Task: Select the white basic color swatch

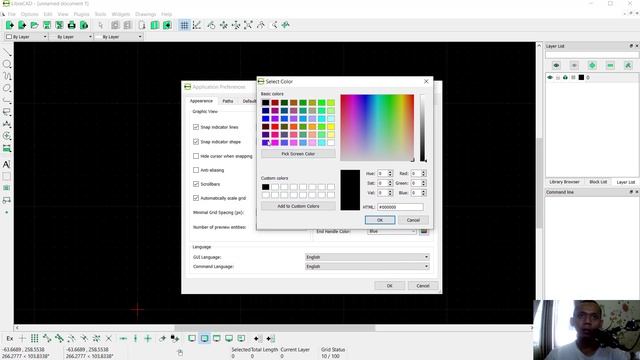Action: pos(331,142)
